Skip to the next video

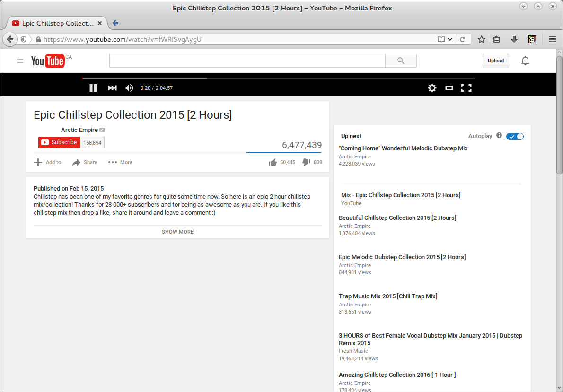[x=112, y=87]
